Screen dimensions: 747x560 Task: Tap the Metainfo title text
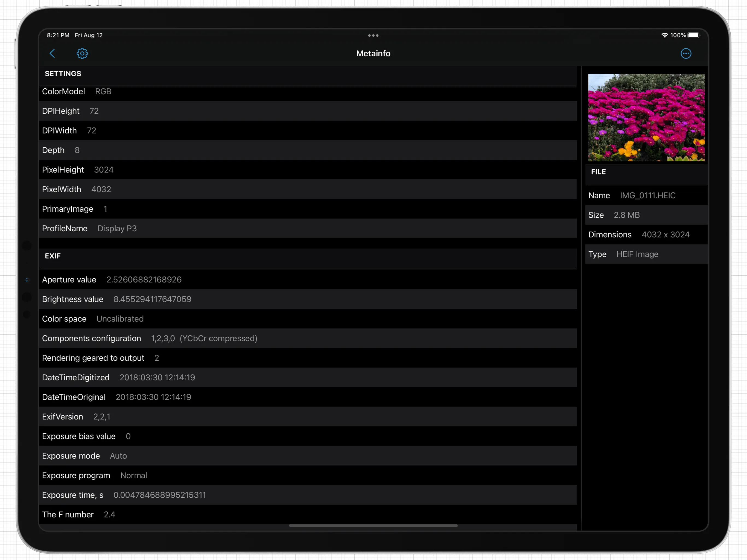click(373, 53)
